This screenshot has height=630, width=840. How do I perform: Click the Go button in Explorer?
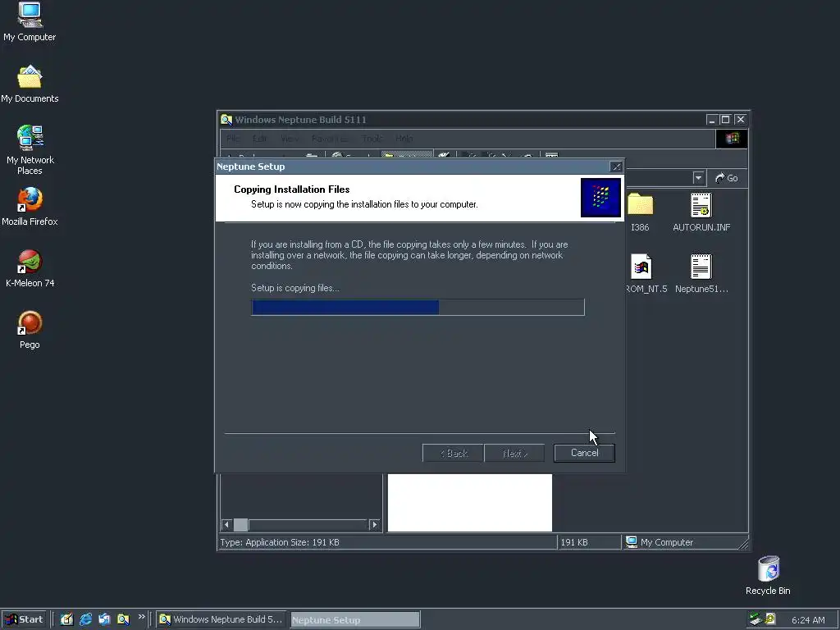[727, 178]
